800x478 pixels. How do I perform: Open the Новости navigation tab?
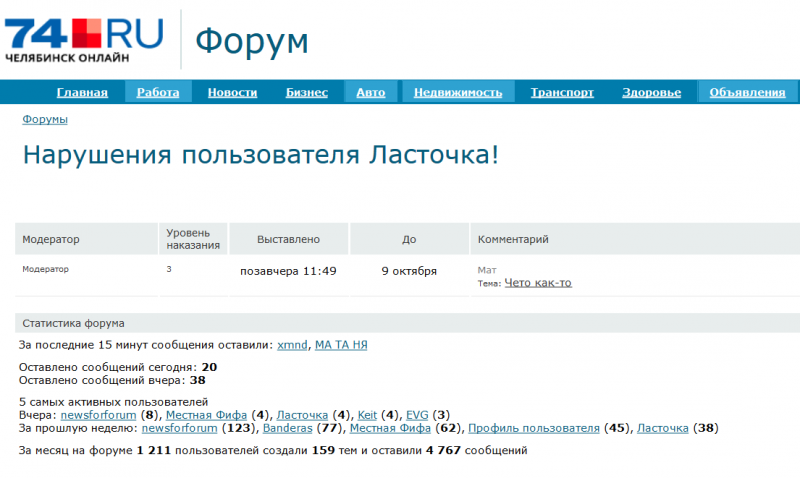click(232, 93)
